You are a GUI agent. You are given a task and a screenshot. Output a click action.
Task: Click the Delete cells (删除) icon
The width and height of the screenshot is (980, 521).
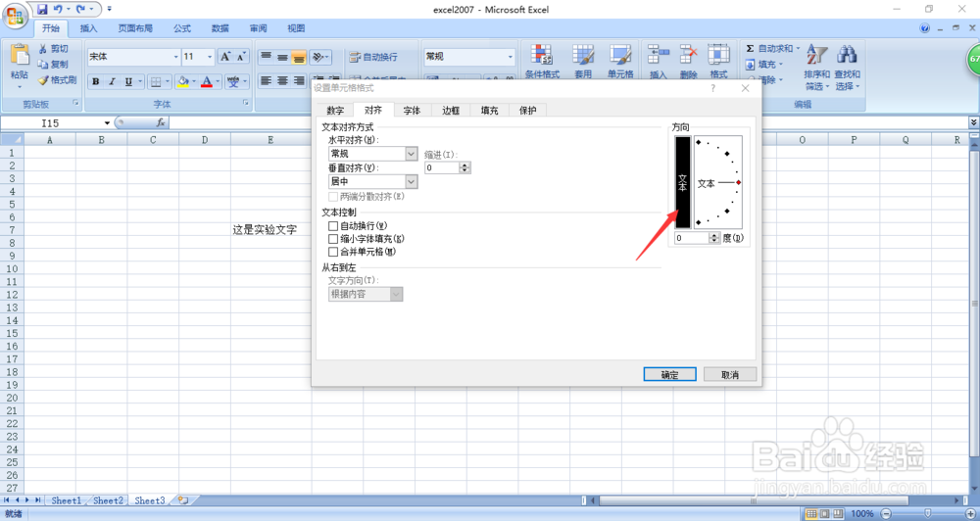tap(688, 55)
